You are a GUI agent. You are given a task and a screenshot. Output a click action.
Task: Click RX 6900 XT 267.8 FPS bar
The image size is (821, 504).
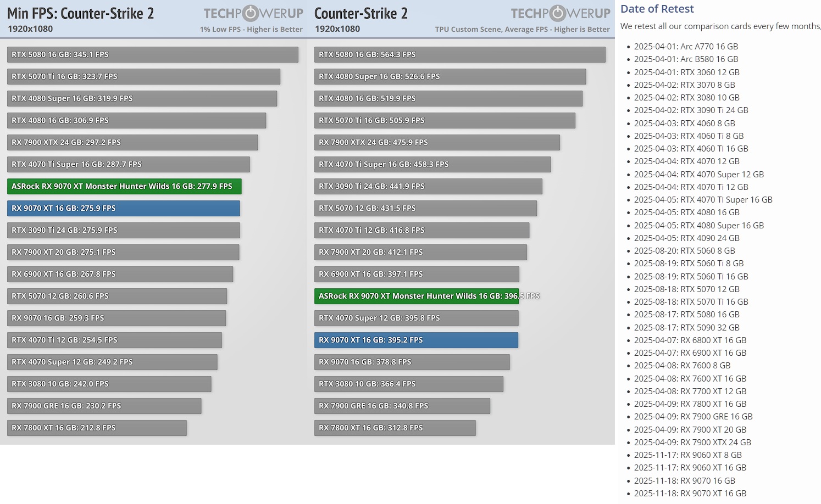pos(120,274)
